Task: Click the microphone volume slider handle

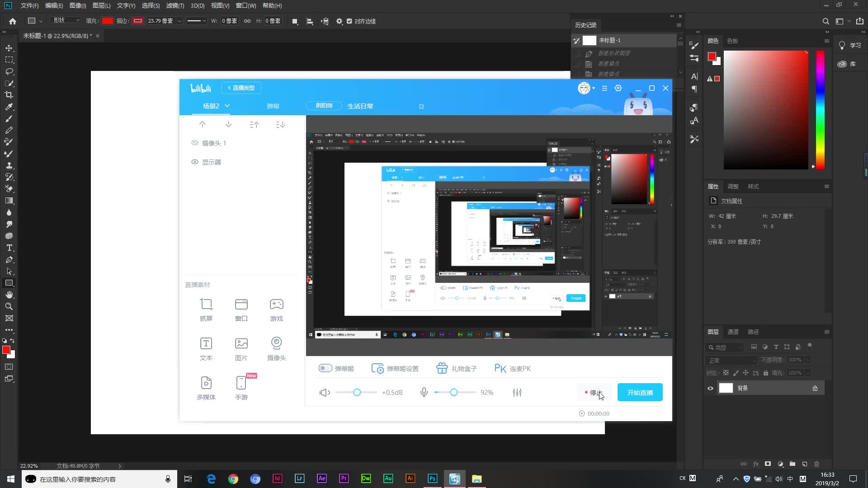Action: [x=453, y=392]
